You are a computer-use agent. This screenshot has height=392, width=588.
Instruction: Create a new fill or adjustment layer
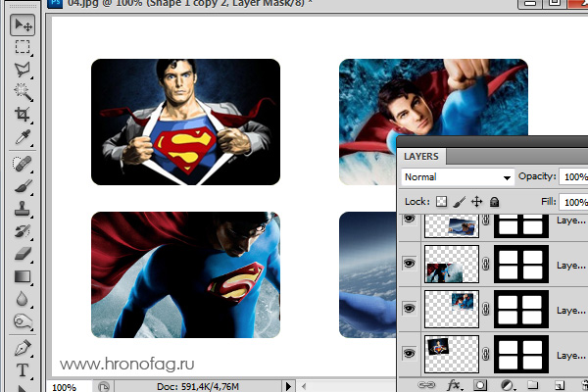507,385
